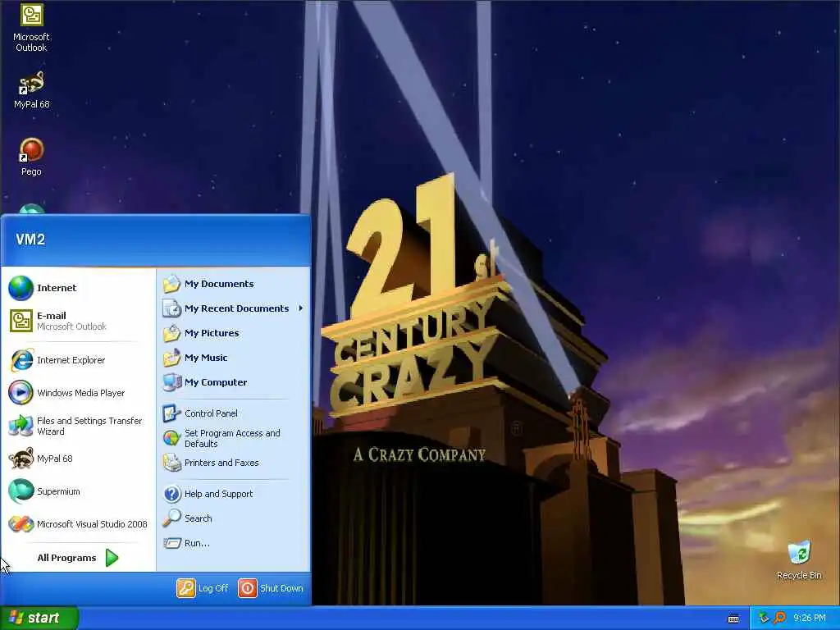Click the Internet globe icon in Start menu
Viewport: 840px width, 630px height.
pos(21,288)
